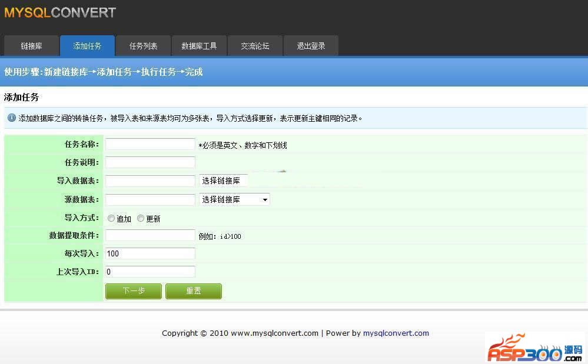Click the 上次导入ID field containing 0
Viewport: 588px width, 364px height.
pos(150,272)
